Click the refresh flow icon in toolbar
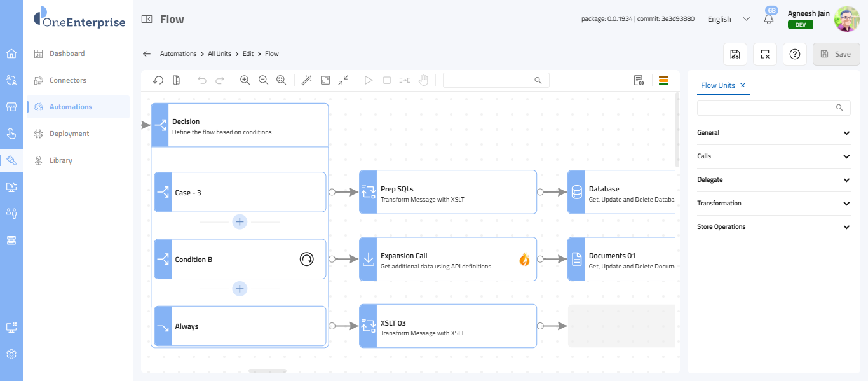The height and width of the screenshot is (381, 868). pyautogui.click(x=159, y=80)
